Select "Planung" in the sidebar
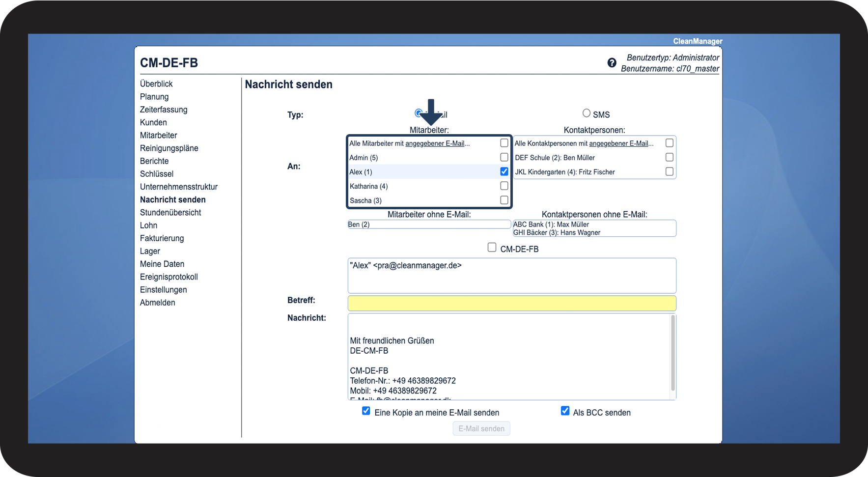This screenshot has height=477, width=868. 154,96
